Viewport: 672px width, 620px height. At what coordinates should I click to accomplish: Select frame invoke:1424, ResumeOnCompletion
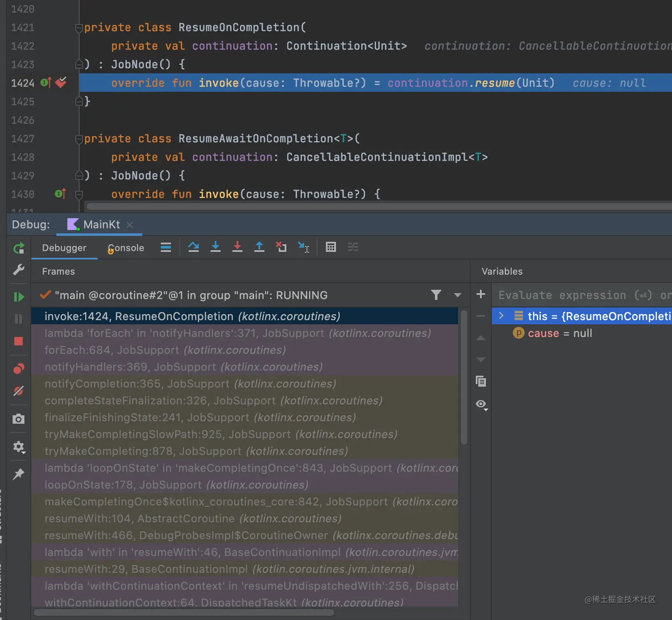click(244, 316)
